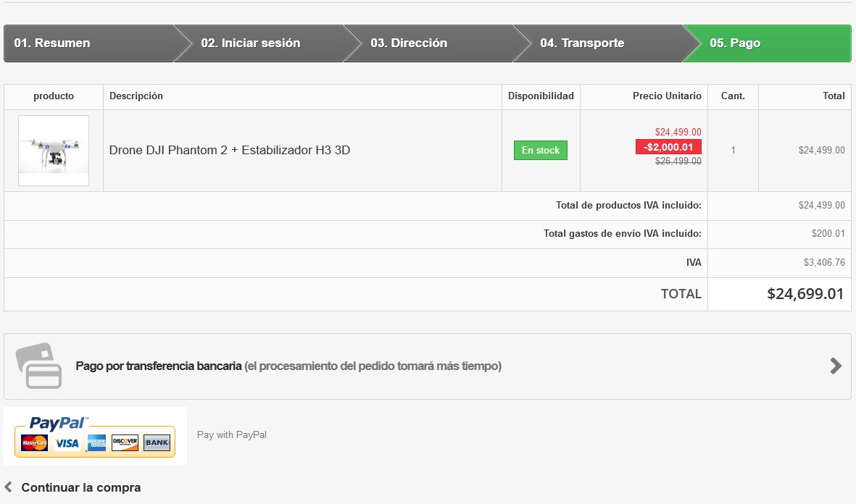Image resolution: width=856 pixels, height=504 pixels.
Task: Click the quantity value 1
Action: click(x=734, y=150)
